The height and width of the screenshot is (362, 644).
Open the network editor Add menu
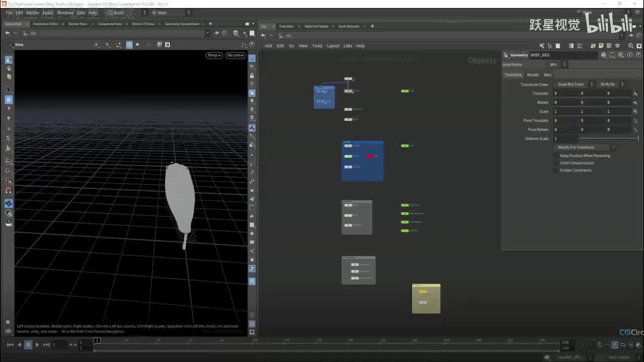tap(268, 46)
